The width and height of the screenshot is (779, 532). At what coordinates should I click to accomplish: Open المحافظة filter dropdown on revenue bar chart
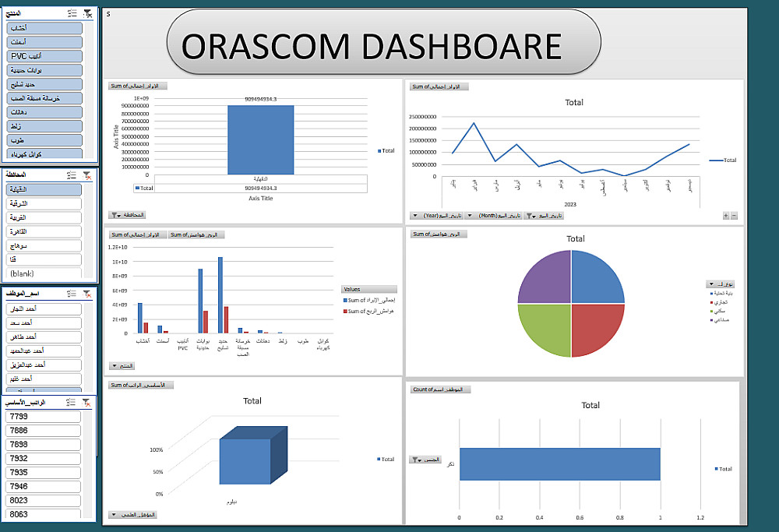point(128,215)
